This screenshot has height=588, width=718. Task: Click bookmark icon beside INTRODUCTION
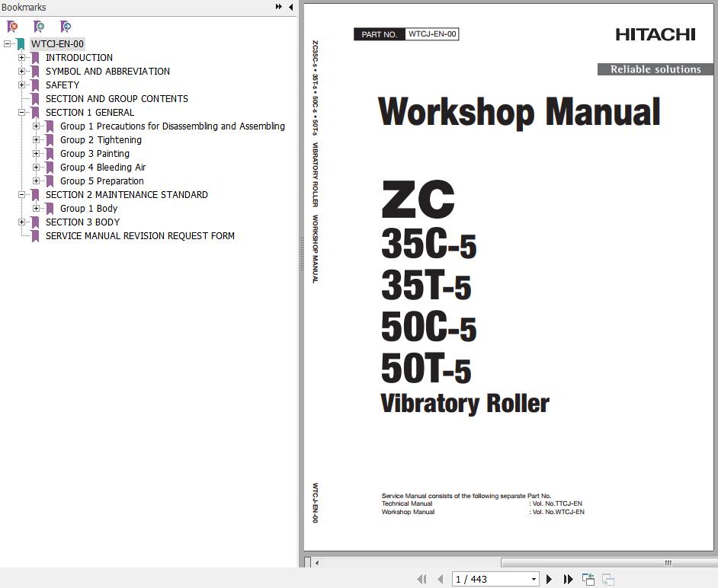(35, 58)
